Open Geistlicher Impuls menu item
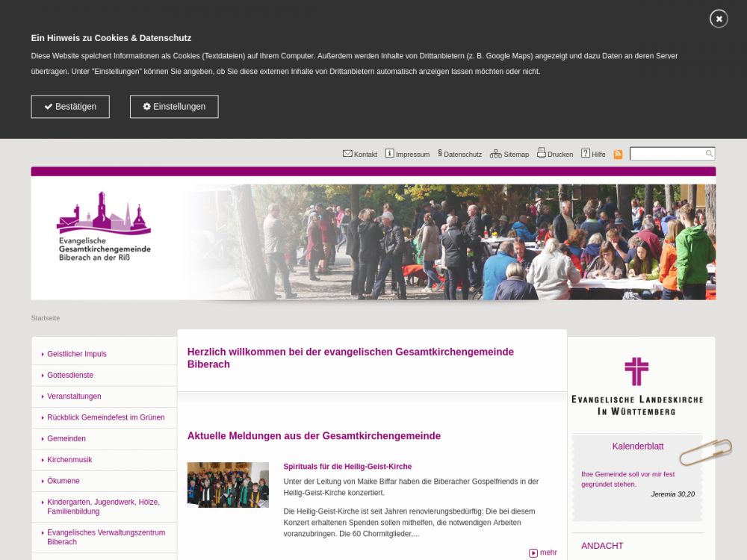Image resolution: width=747 pixels, height=560 pixels. click(77, 354)
